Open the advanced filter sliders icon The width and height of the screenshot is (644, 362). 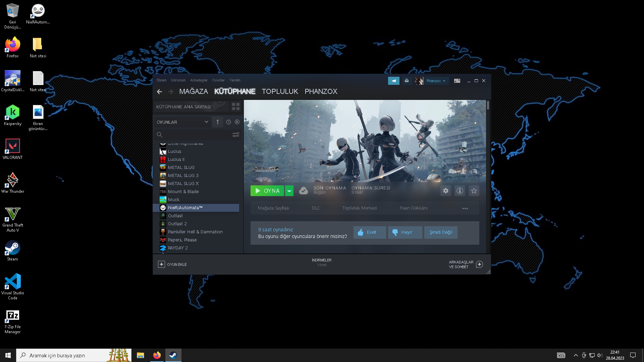(236, 134)
